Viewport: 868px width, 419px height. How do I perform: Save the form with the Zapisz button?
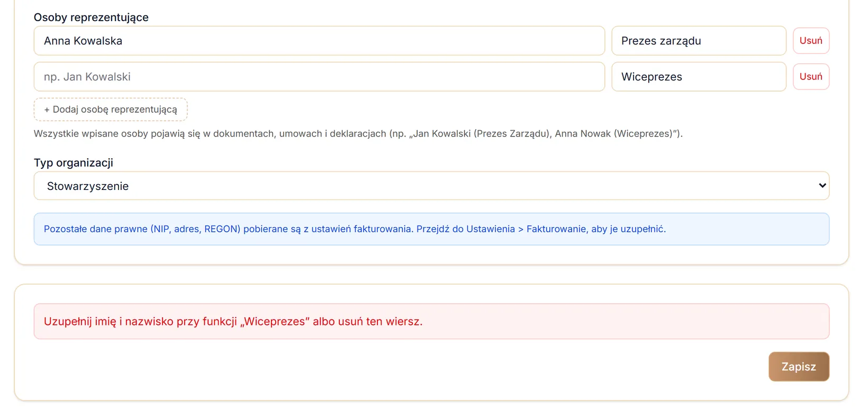799,367
